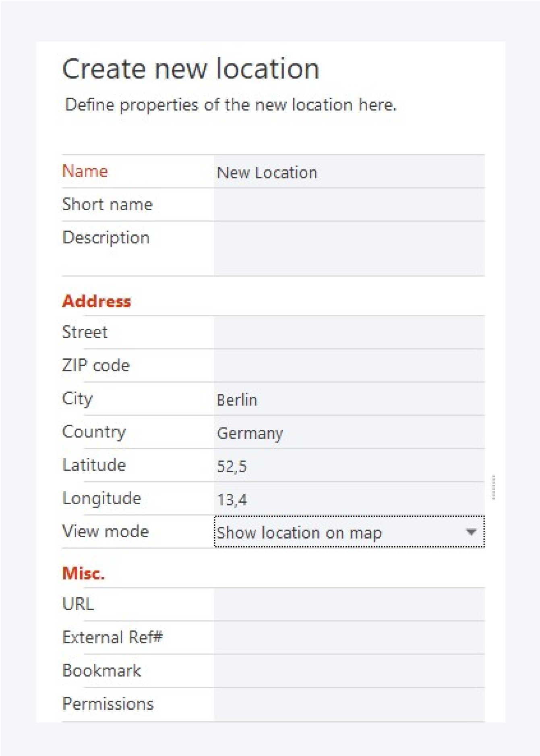Click the Description text area
Viewport: 540px width, 756px height.
click(x=349, y=249)
